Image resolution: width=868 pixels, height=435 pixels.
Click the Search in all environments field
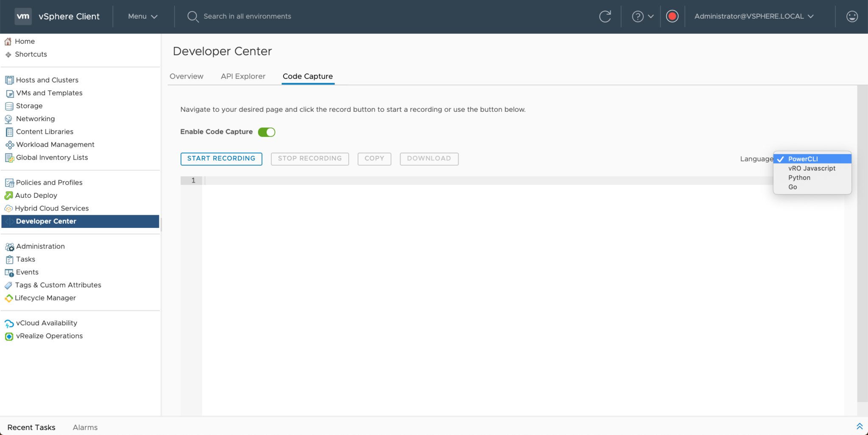247,17
